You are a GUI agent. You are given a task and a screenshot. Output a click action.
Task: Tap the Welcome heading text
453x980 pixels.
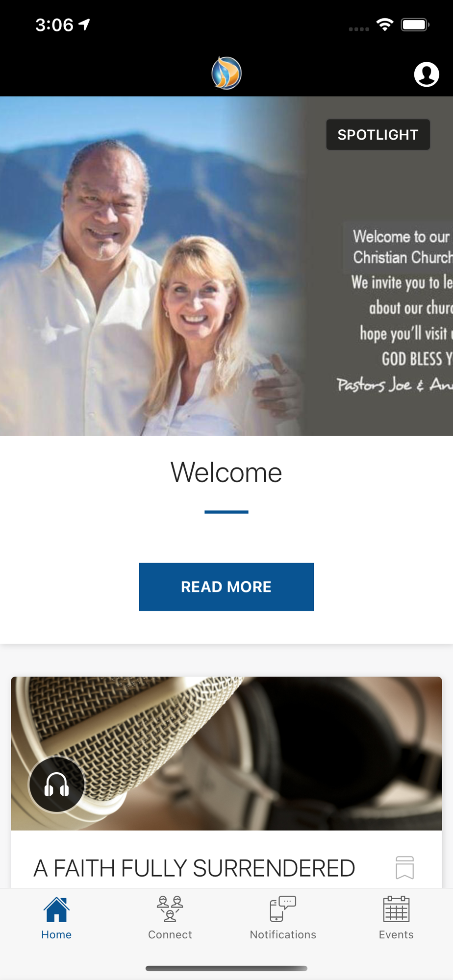[x=226, y=473]
